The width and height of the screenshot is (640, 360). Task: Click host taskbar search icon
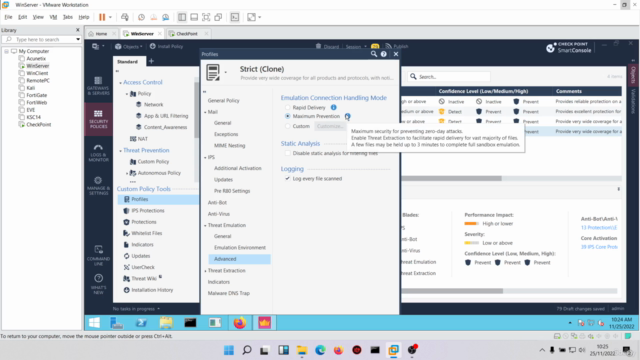click(247, 350)
